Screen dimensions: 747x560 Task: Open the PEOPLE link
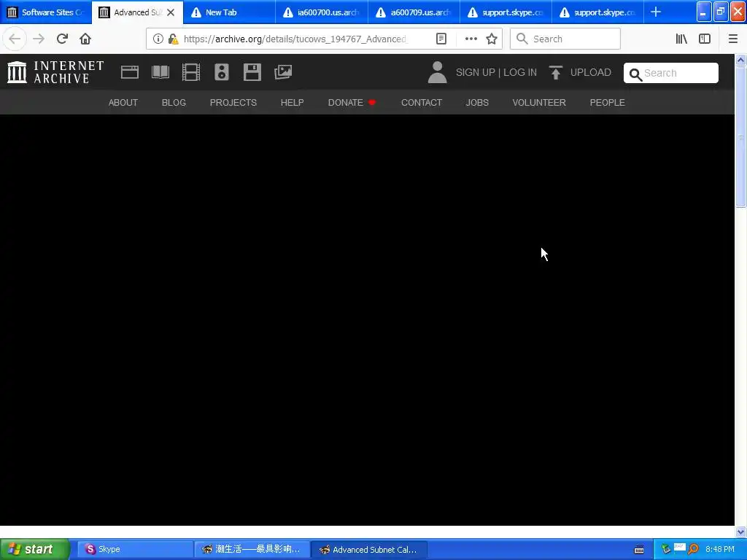click(608, 102)
